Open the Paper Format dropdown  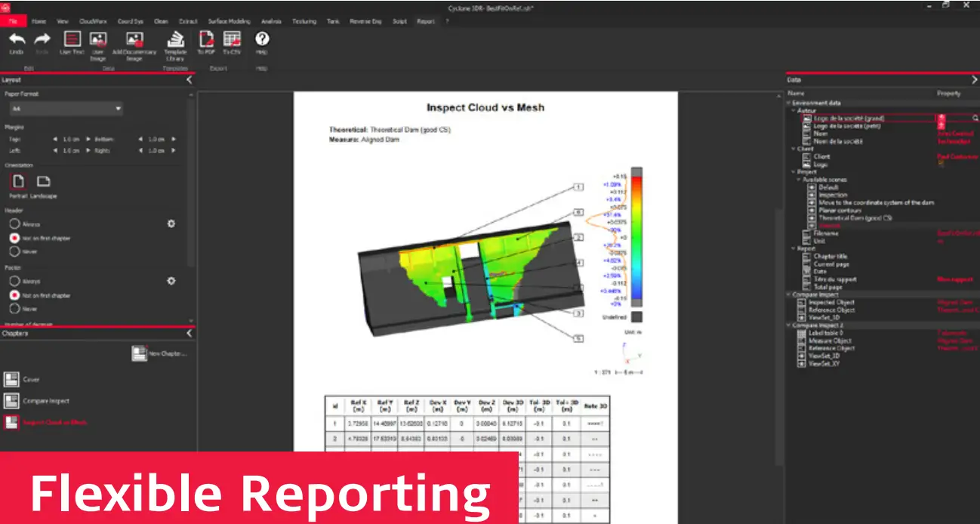tap(66, 108)
